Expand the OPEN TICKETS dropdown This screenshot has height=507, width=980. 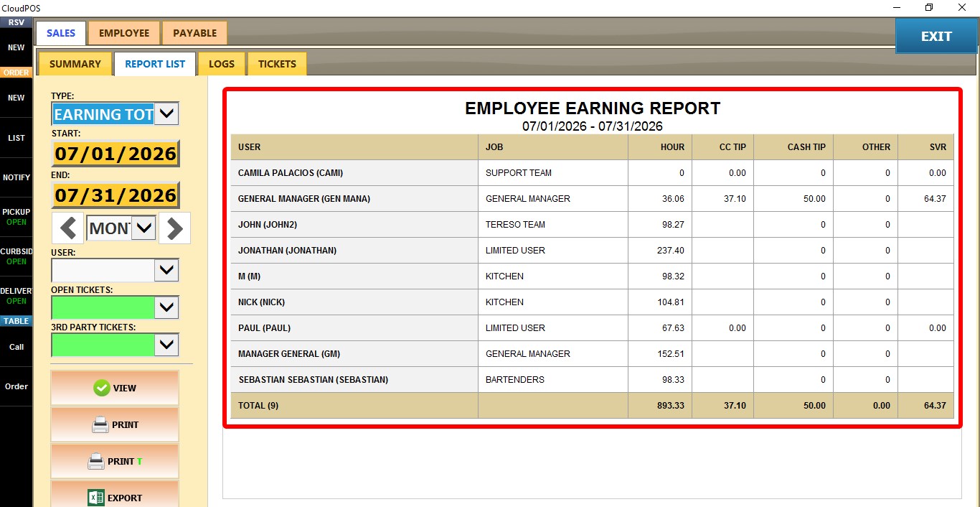click(166, 307)
